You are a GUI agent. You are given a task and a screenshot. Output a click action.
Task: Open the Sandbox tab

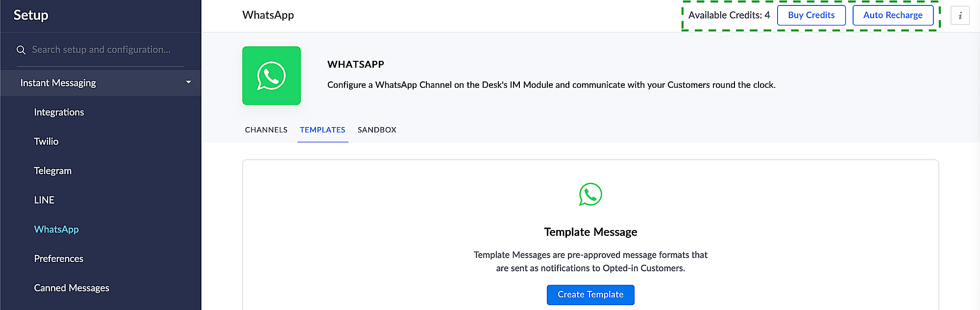[377, 130]
